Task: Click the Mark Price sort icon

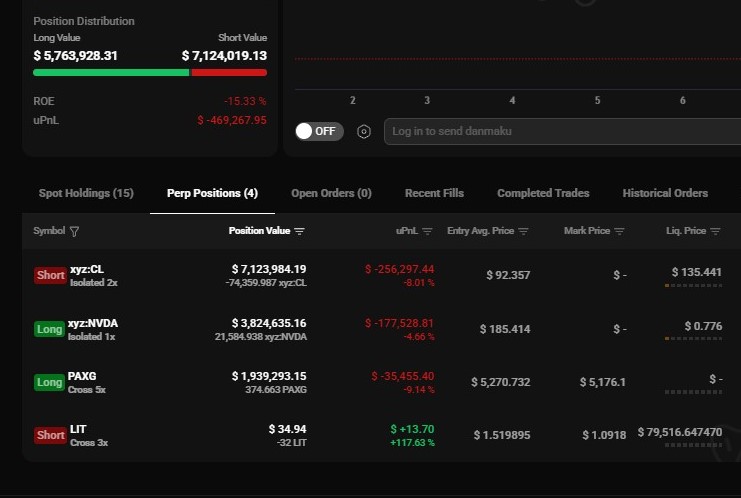Action: click(619, 231)
